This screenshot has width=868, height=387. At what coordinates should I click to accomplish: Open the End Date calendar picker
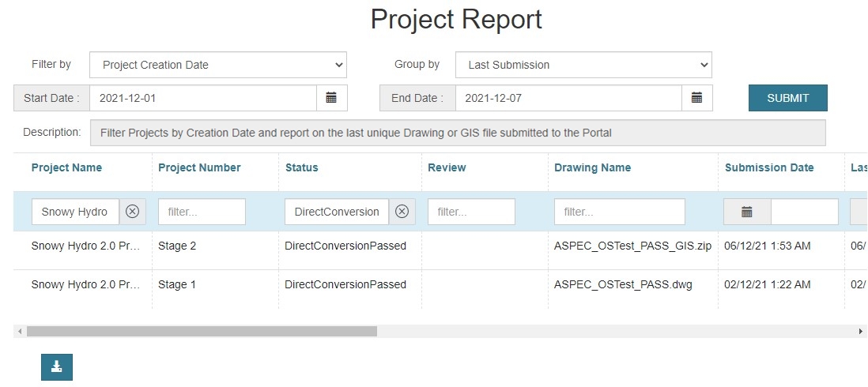(696, 98)
